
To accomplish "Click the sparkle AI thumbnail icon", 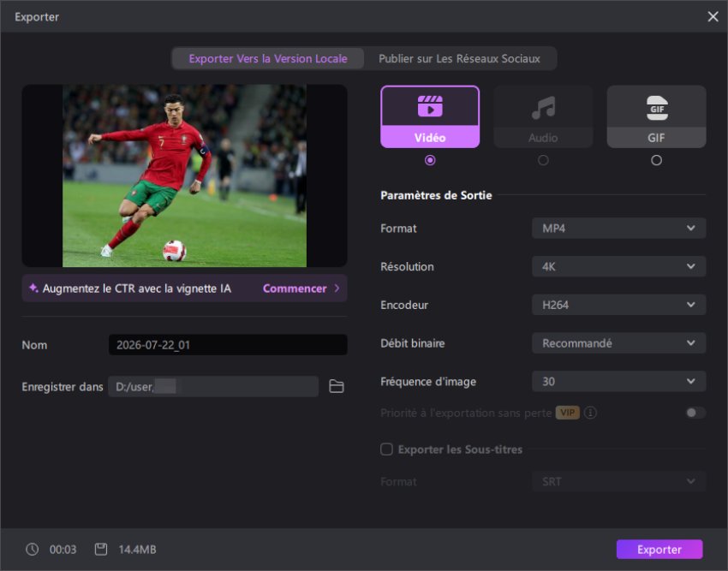I will (x=33, y=288).
